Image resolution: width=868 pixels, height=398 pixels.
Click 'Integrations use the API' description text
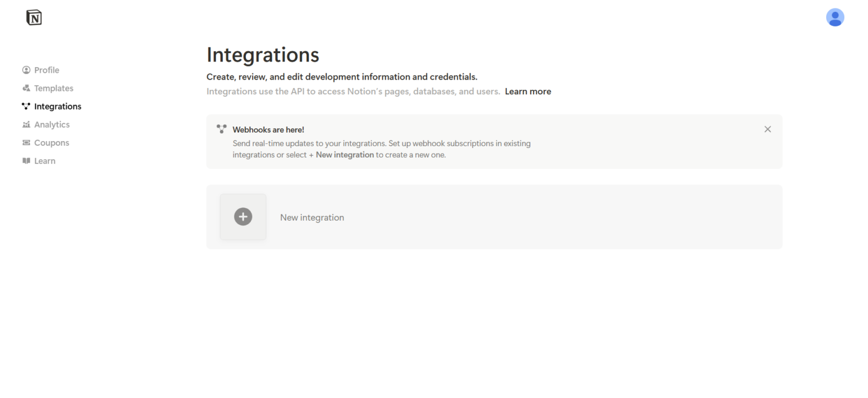(x=353, y=91)
